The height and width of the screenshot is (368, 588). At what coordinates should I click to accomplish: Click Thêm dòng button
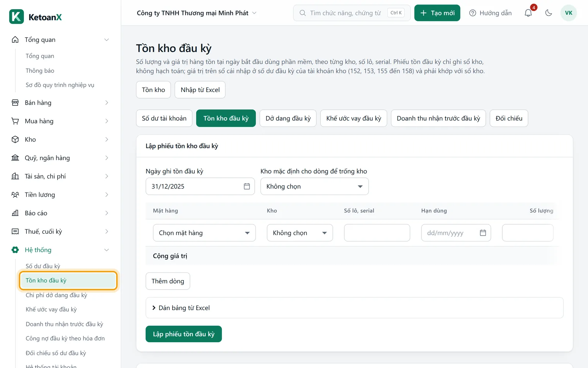pyautogui.click(x=168, y=281)
